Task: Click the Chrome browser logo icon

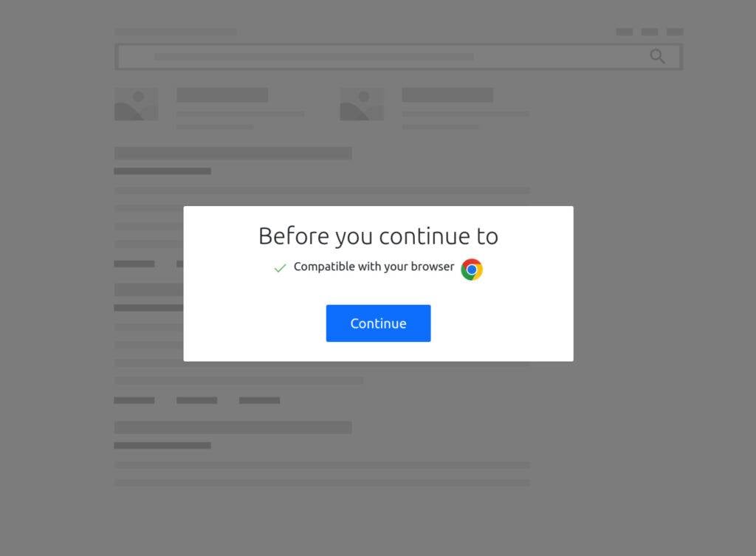Action: [x=472, y=270]
